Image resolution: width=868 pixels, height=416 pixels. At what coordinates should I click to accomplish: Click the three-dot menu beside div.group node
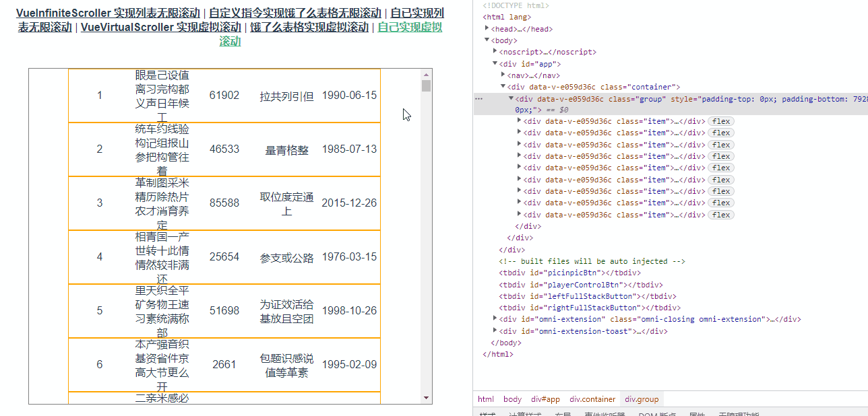pos(478,98)
